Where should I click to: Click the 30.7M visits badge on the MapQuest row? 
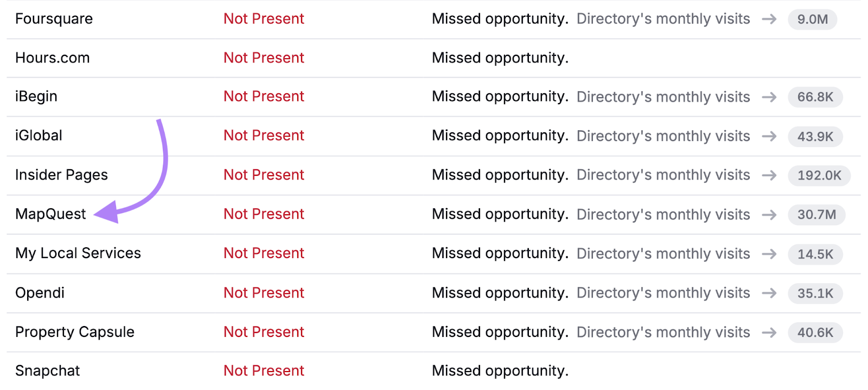pyautogui.click(x=817, y=215)
